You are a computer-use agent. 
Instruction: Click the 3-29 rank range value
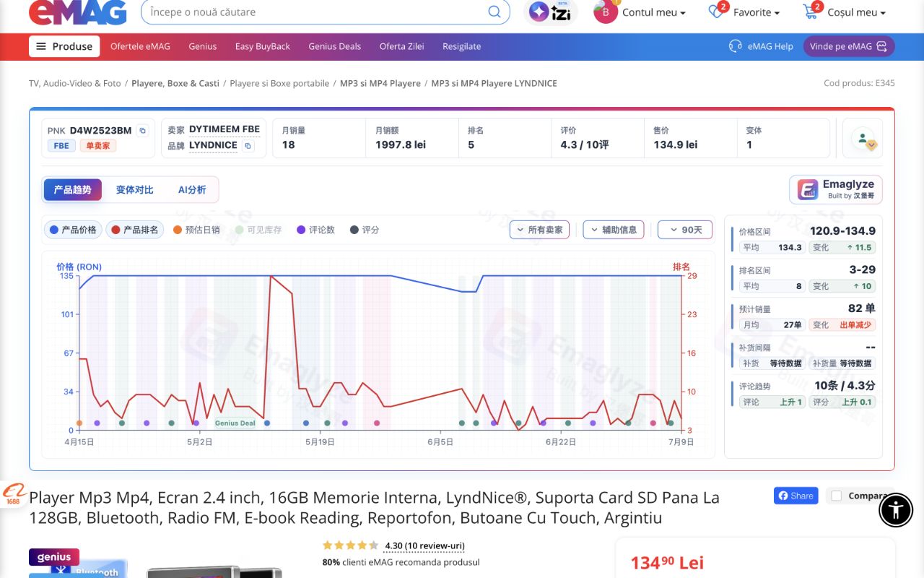pyautogui.click(x=862, y=269)
